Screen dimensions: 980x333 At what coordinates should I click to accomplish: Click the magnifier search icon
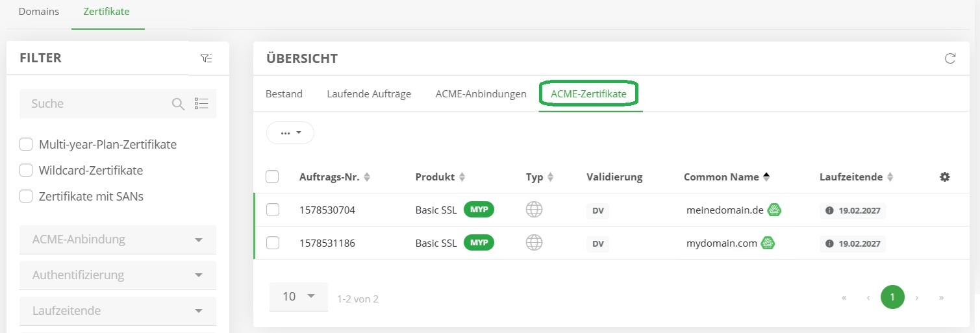[178, 104]
